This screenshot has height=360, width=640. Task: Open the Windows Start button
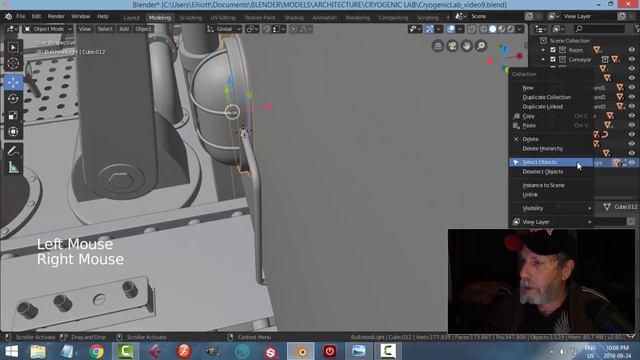[11, 351]
